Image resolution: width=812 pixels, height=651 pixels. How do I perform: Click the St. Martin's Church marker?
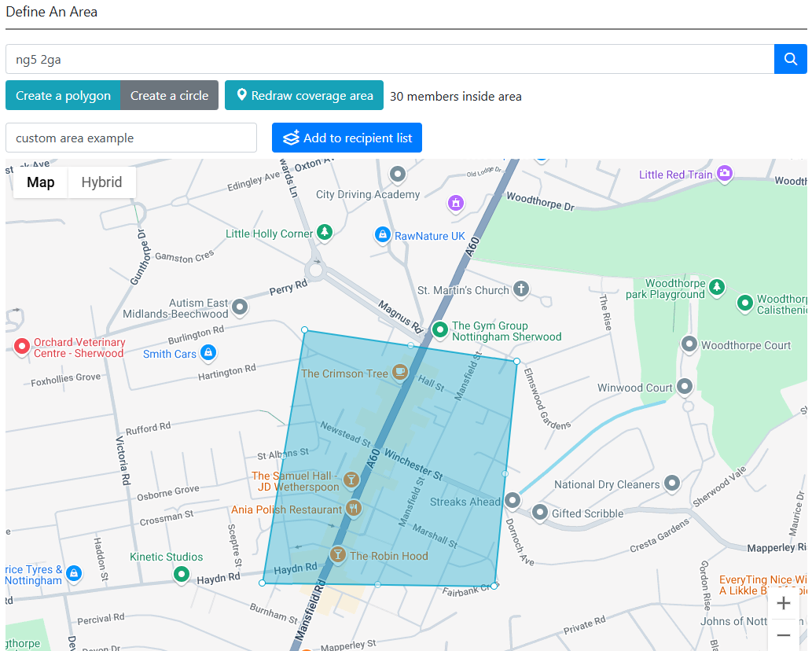(520, 289)
